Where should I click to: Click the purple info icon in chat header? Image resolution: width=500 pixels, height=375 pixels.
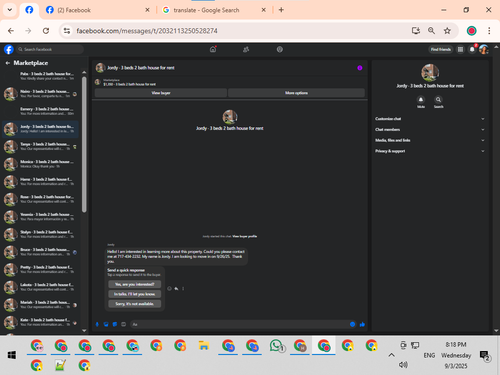(x=360, y=68)
